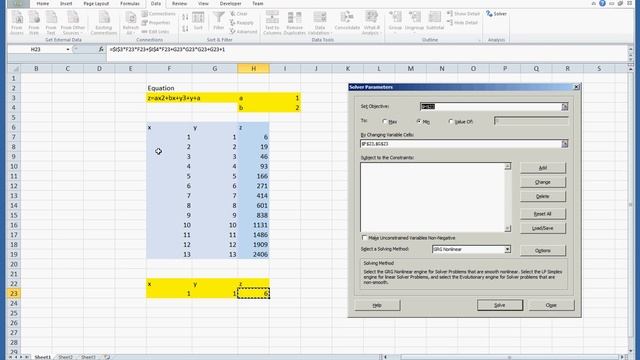Open the Excel Help icon
Screen dimensions: 640x360
[602, 3]
